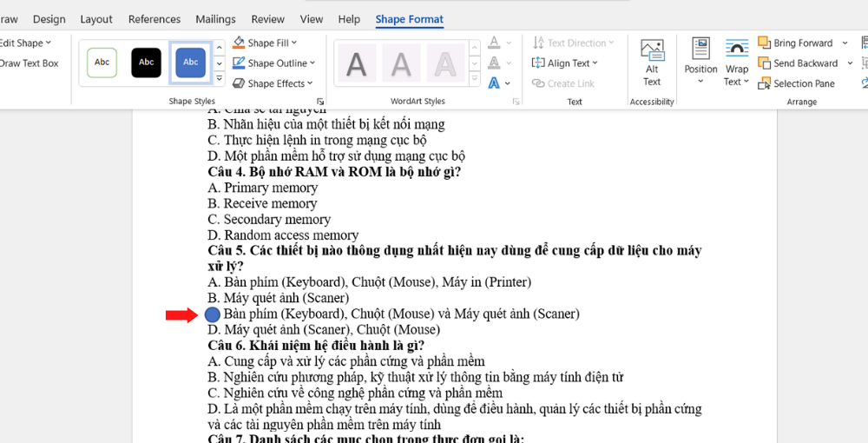The width and height of the screenshot is (868, 443).
Task: Click the Wrap Text icon
Action: [737, 48]
